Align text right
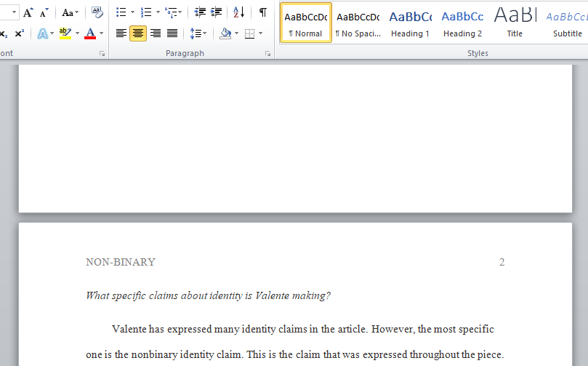This screenshot has width=588, height=366. (156, 33)
